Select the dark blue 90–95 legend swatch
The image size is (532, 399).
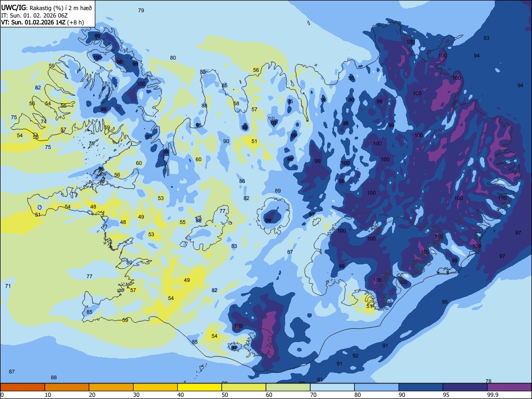point(421,387)
